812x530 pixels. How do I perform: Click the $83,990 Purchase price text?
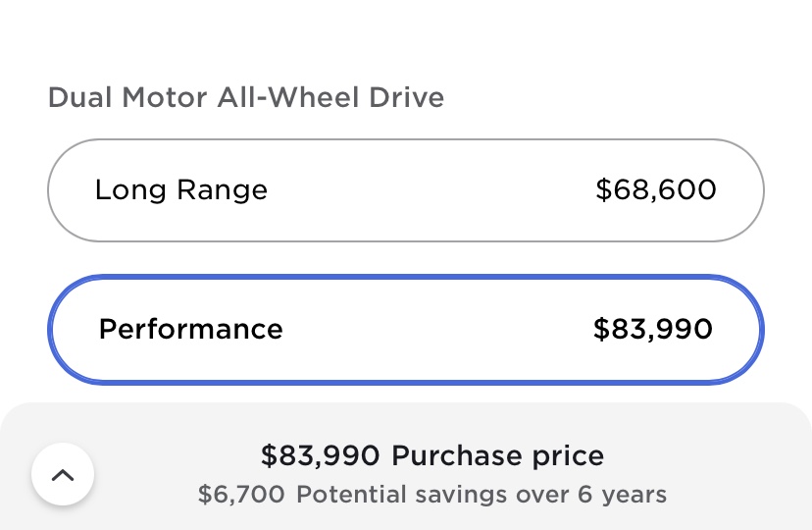[431, 455]
